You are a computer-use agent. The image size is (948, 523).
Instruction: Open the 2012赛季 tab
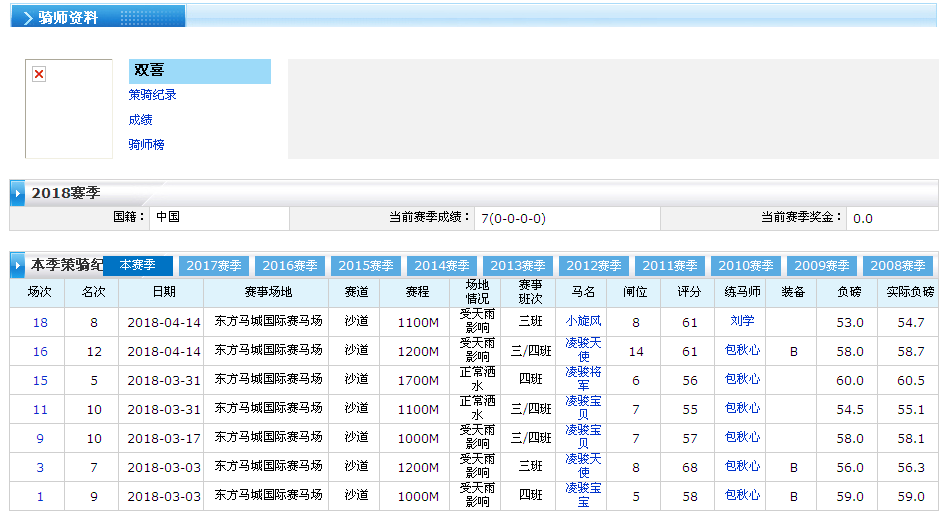click(594, 266)
